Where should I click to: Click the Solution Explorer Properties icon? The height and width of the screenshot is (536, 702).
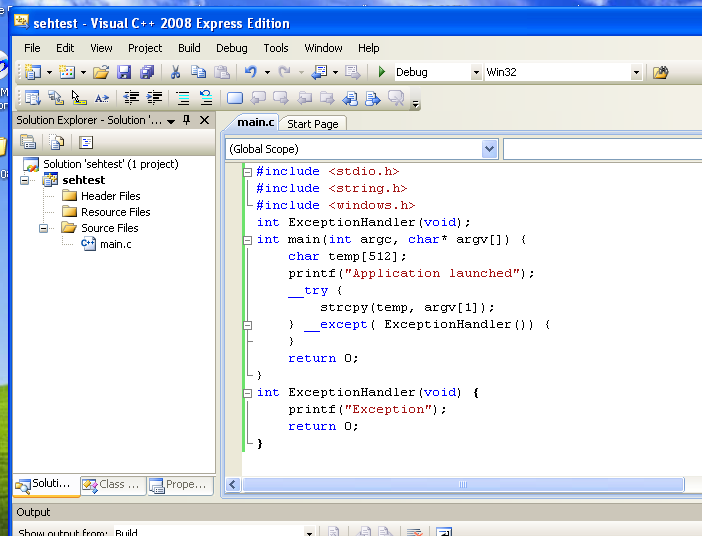click(28, 142)
